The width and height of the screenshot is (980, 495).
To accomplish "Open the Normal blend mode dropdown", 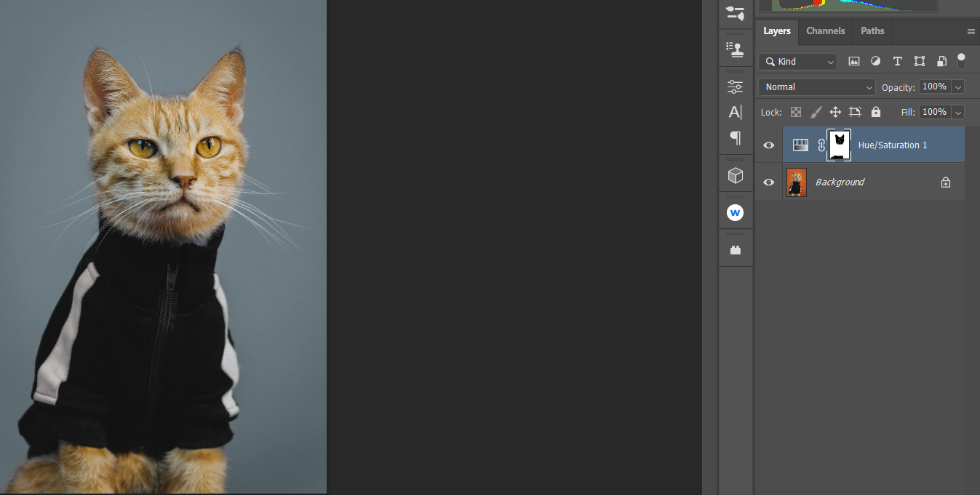I will 816,87.
